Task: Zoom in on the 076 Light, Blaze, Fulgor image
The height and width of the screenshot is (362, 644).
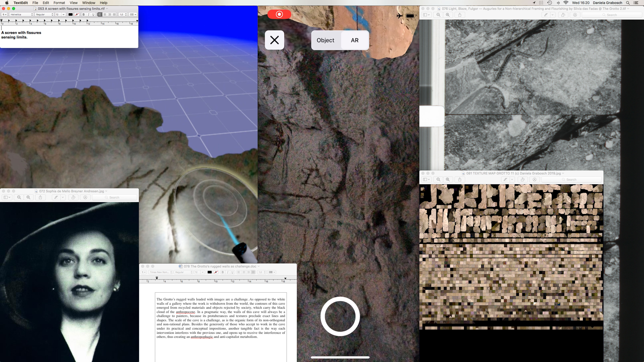Action: 448,15
